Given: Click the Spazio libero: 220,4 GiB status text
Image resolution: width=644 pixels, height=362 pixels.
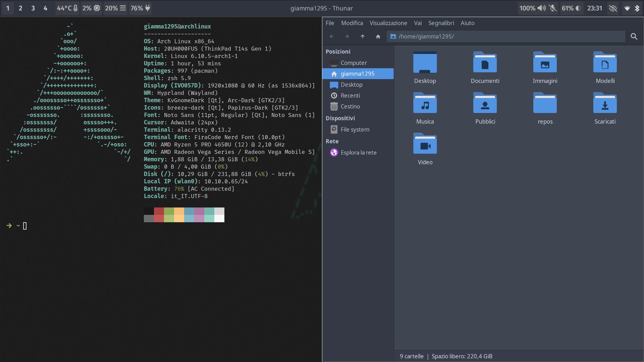Looking at the screenshot, I should [462, 356].
